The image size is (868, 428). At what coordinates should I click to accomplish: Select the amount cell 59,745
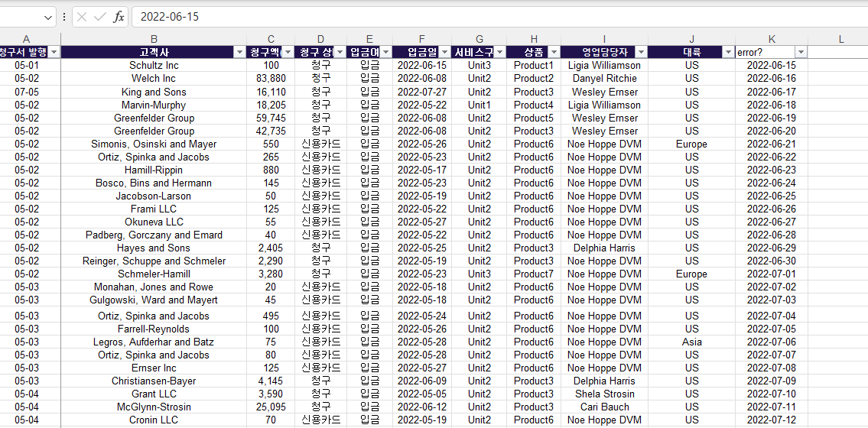[271, 118]
